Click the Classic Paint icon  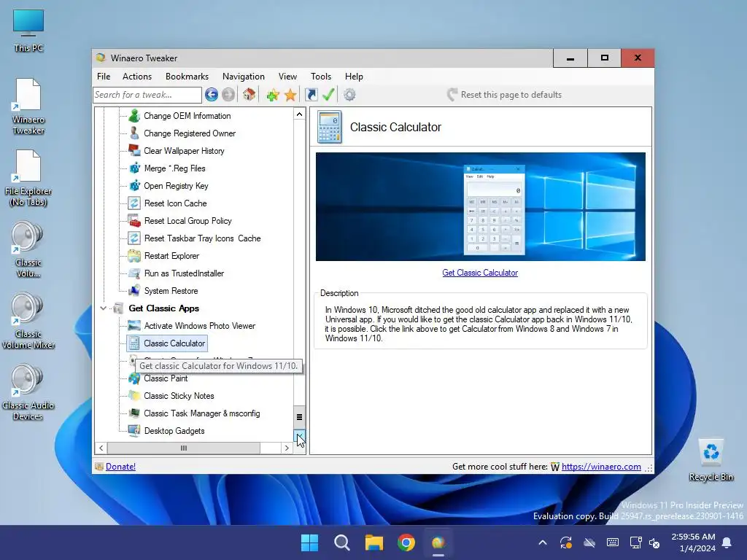[x=134, y=378]
